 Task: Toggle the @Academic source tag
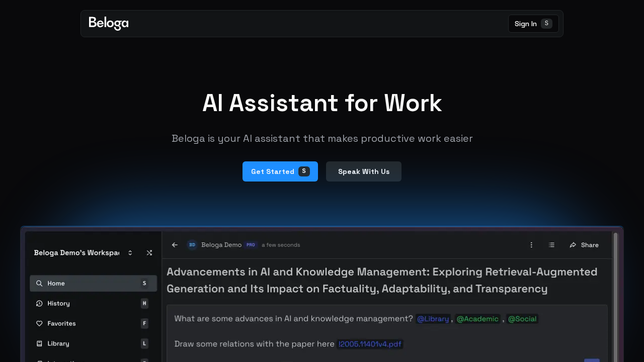tap(477, 319)
